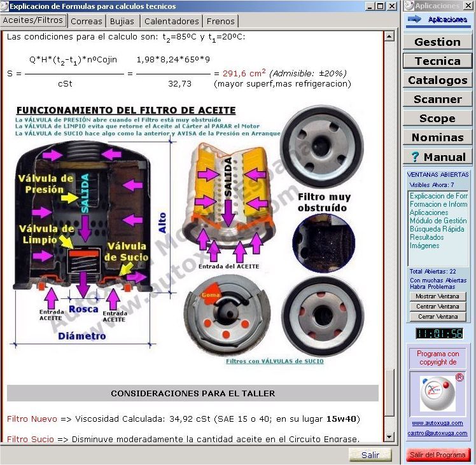Click the top oil filter bottom-view photo
476x465 pixels.
pos(322,146)
